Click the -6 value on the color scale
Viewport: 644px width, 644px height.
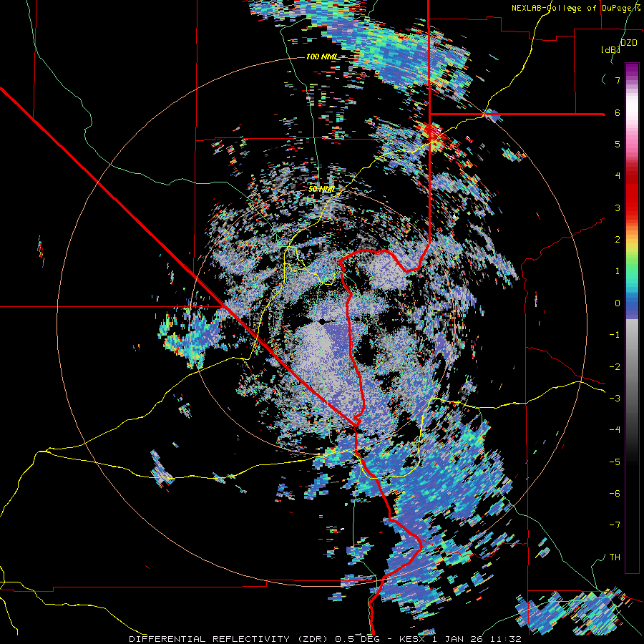coord(615,494)
